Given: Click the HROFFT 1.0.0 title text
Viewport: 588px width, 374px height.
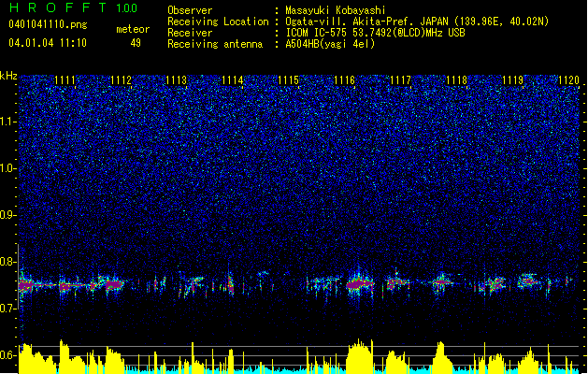Looking at the screenshot, I should 73,7.
